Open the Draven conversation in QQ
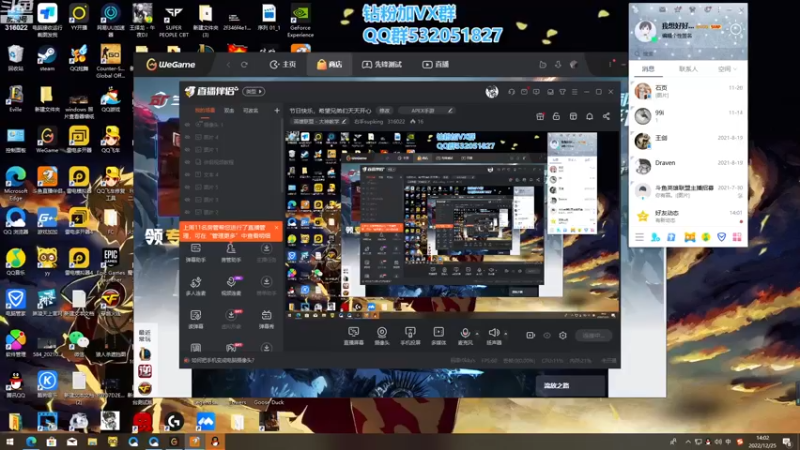Screen dimensions: 800x450 (688, 165)
